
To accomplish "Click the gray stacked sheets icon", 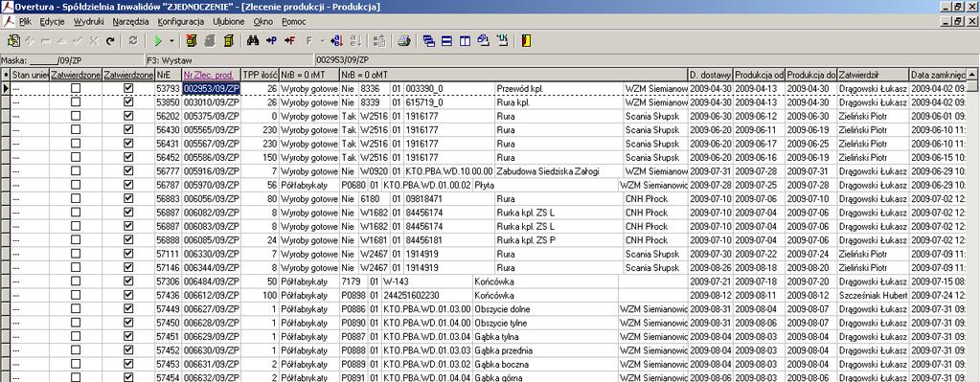I will (x=210, y=41).
